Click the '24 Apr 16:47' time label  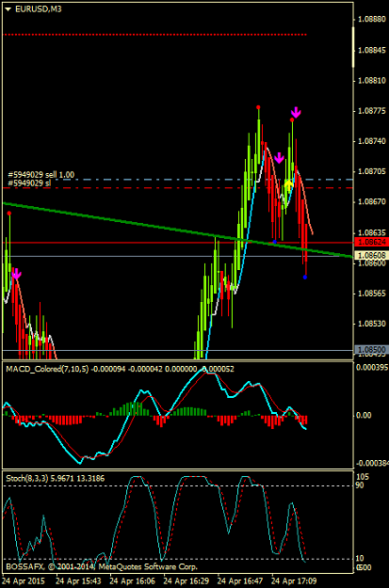click(241, 580)
